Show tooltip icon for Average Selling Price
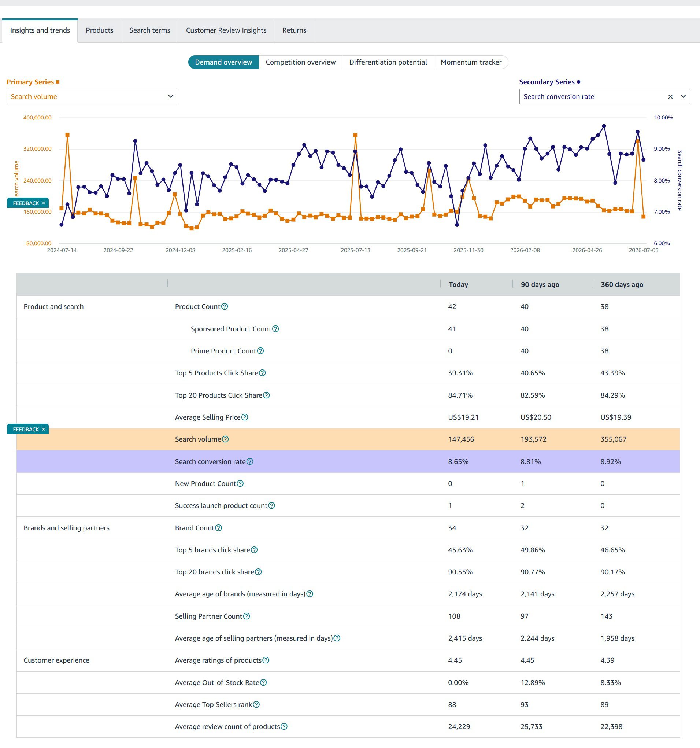Image resolution: width=700 pixels, height=748 pixels. (x=245, y=417)
